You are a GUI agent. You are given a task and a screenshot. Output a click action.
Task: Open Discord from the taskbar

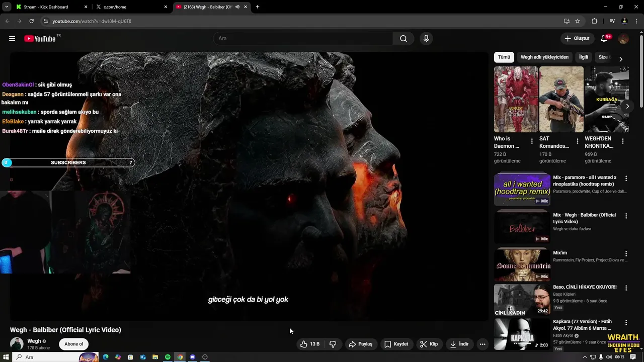[192, 357]
